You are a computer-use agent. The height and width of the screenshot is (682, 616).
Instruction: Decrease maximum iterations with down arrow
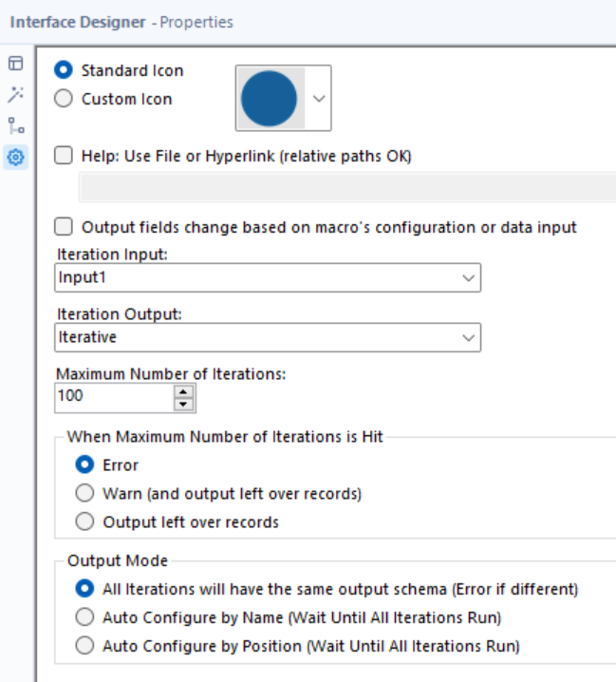(x=183, y=404)
